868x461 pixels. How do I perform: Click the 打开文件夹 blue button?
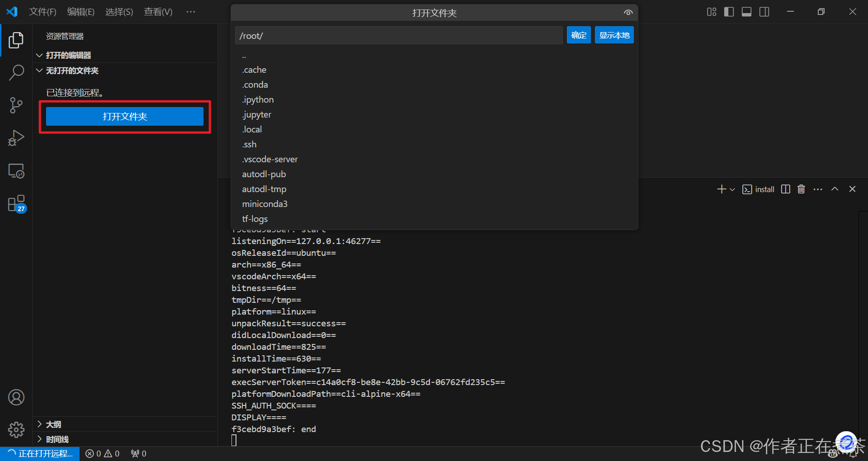125,116
